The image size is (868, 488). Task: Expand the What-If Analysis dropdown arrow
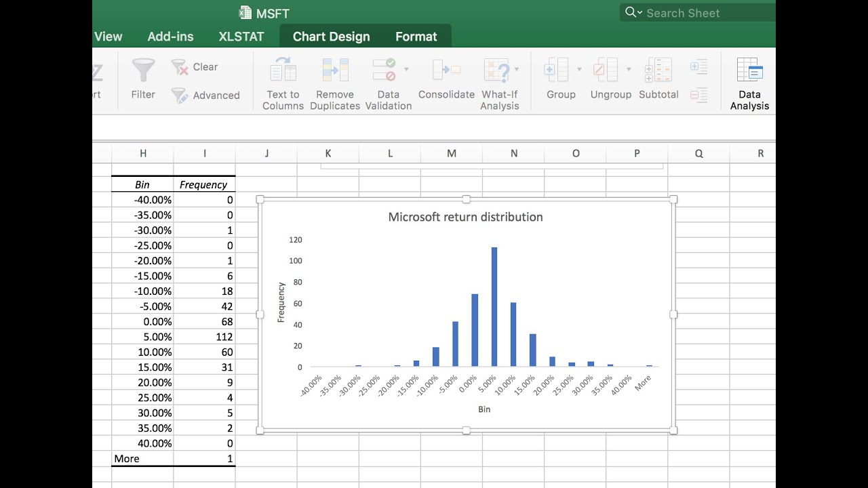[x=517, y=69]
